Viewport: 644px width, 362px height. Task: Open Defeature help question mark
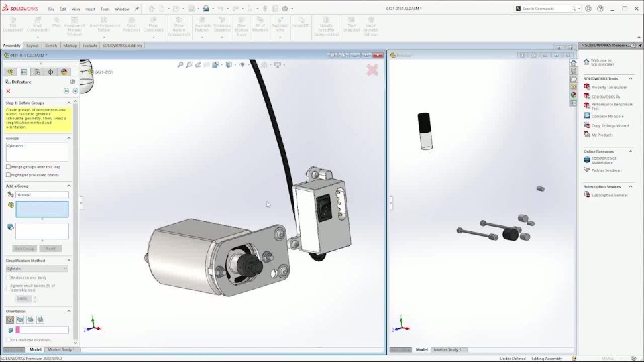click(x=72, y=82)
